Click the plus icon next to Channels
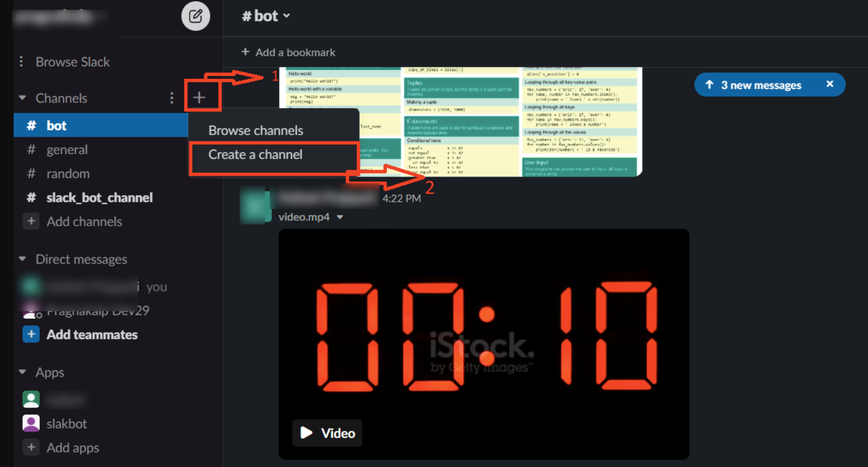This screenshot has width=868, height=467. [199, 98]
